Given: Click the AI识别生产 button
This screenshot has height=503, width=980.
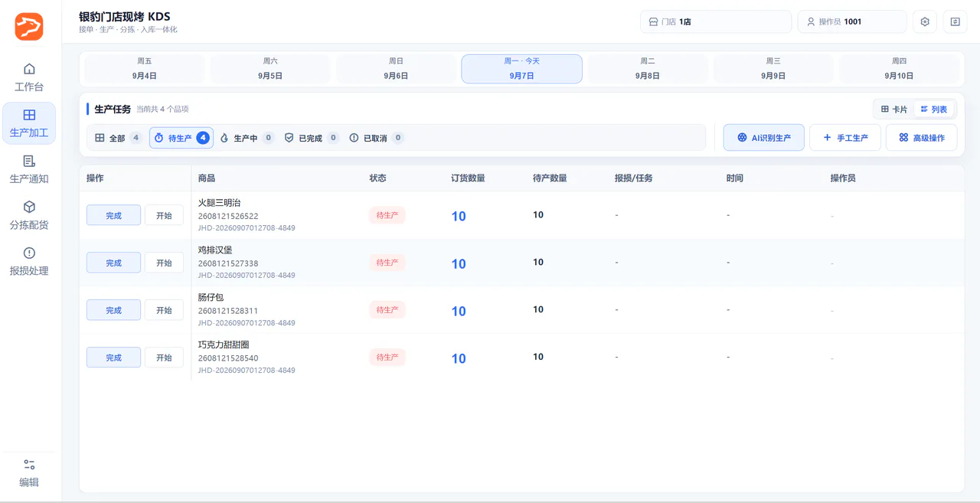Looking at the screenshot, I should 764,138.
